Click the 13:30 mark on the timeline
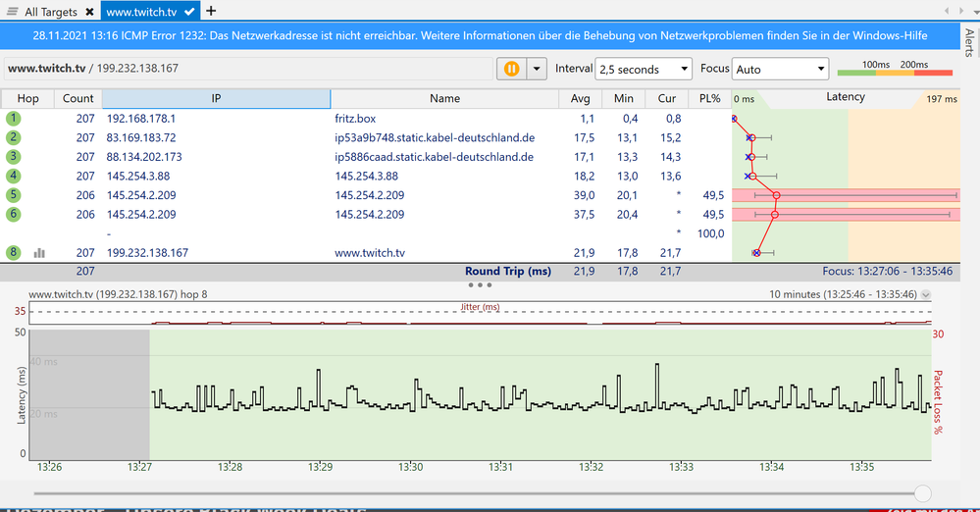The height and width of the screenshot is (512, 980). pos(411,467)
